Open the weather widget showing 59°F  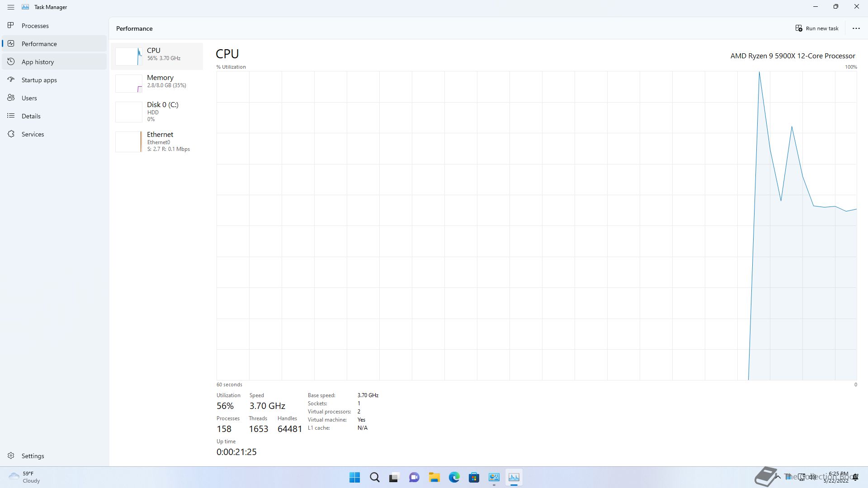pyautogui.click(x=25, y=477)
